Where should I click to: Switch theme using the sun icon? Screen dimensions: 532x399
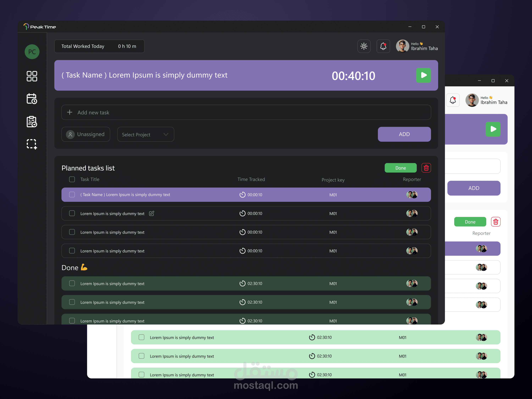click(x=364, y=46)
